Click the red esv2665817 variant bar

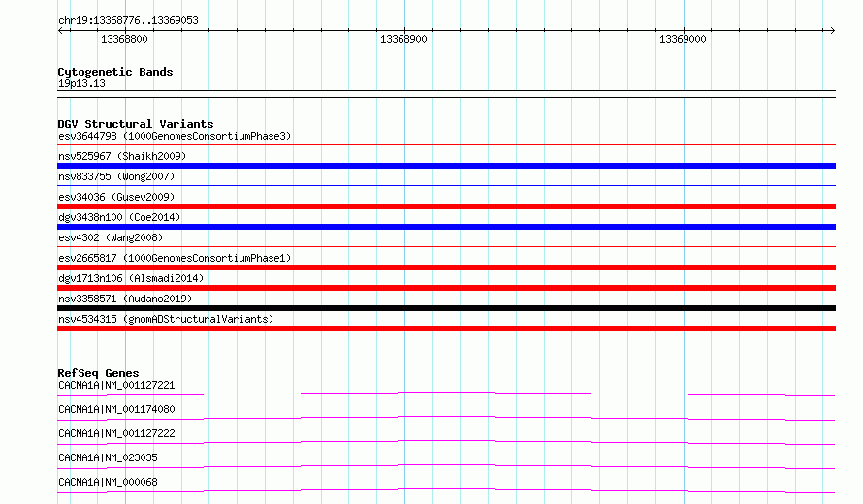pyautogui.click(x=446, y=268)
